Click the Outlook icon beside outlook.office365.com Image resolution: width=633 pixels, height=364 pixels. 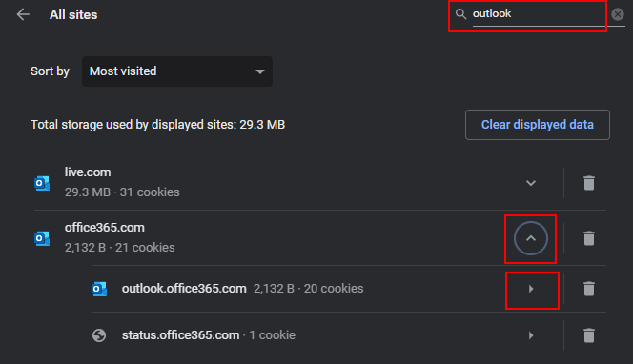coord(99,289)
